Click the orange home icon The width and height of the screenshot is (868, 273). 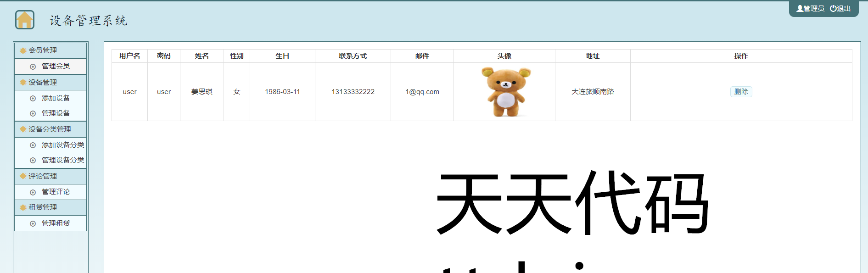(25, 20)
